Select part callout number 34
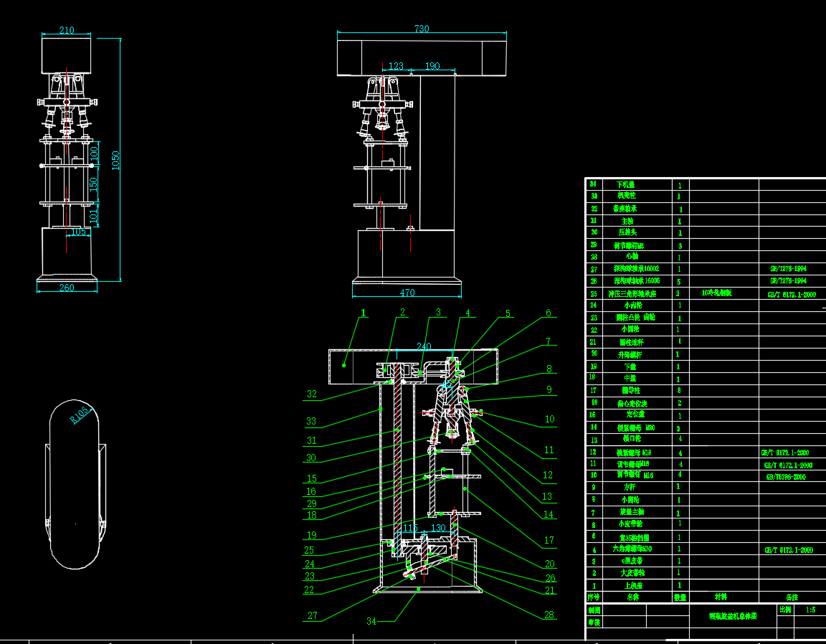This screenshot has height=644, width=826. click(371, 621)
